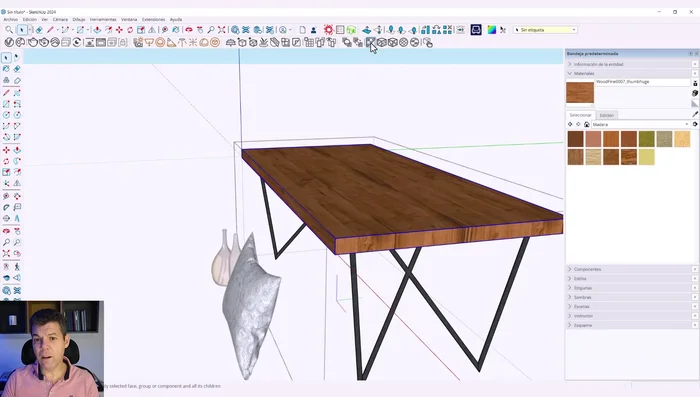This screenshot has height=397, width=700.
Task: Open the Sin etiqueta tag dropdown
Action: (x=545, y=30)
